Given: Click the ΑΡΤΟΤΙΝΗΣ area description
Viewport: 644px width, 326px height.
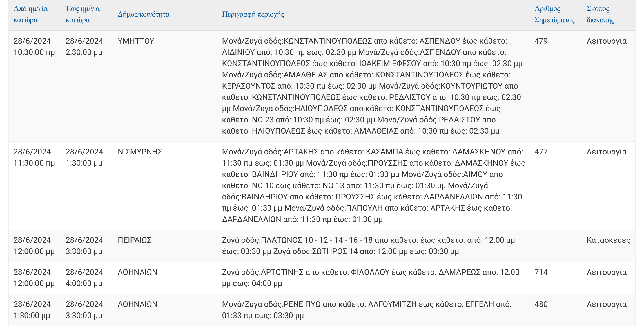Looking at the screenshot, I should tap(371, 278).
